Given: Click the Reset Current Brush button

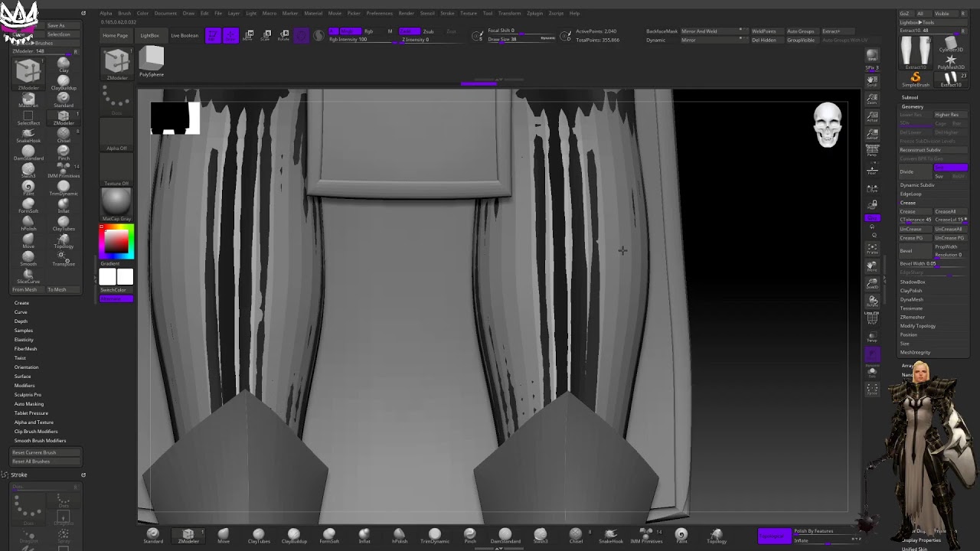Looking at the screenshot, I should [x=46, y=452].
